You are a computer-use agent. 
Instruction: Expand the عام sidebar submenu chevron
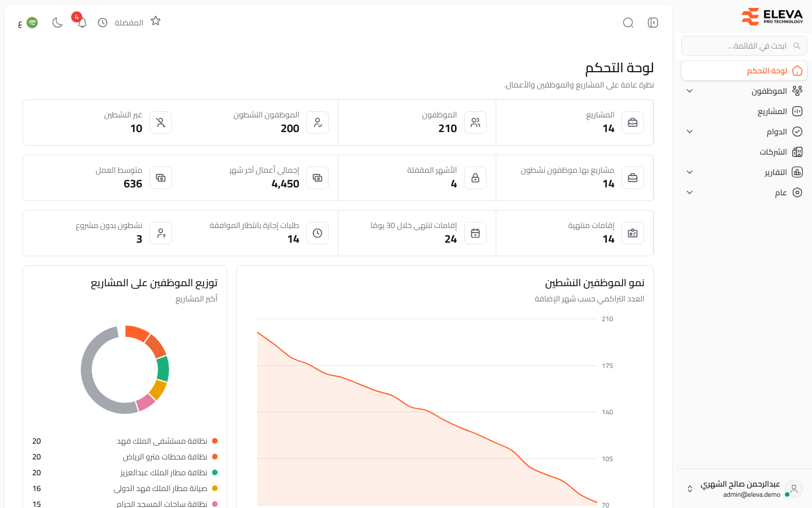tap(690, 192)
